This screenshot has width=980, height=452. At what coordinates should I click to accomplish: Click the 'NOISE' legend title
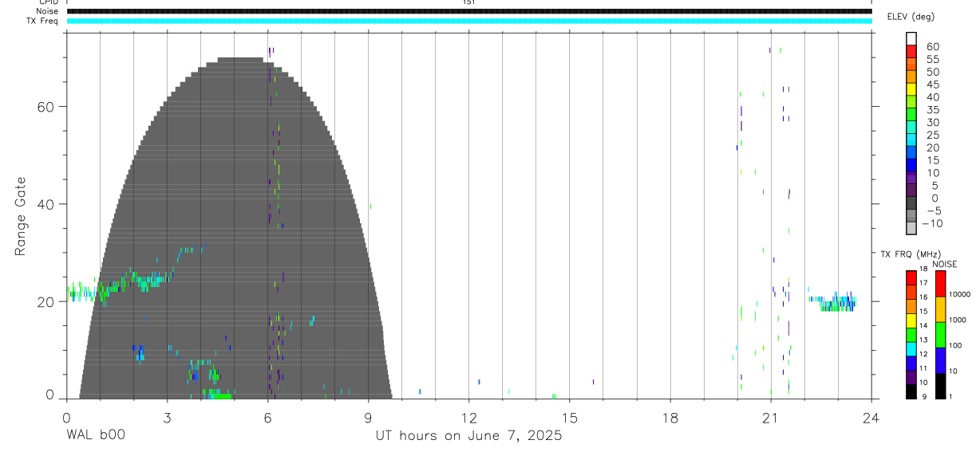point(944,264)
